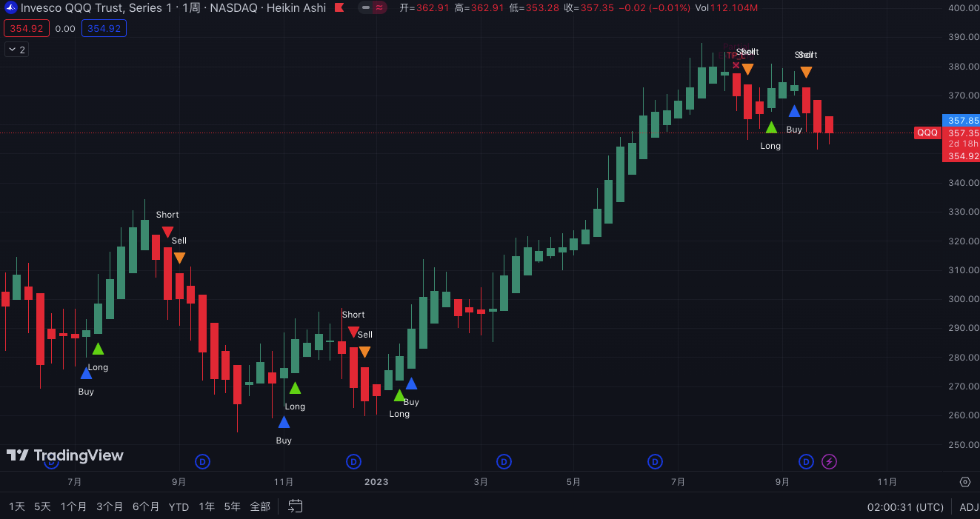Select the 1个月 date range
The width and height of the screenshot is (980, 519).
tap(73, 507)
